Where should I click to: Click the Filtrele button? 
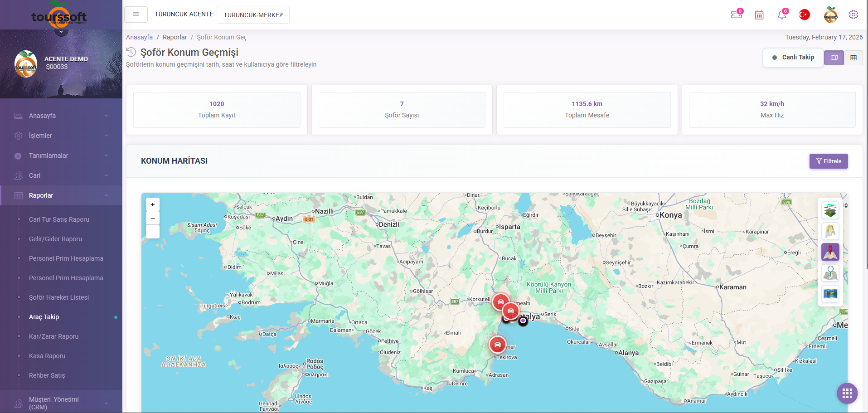pos(829,161)
